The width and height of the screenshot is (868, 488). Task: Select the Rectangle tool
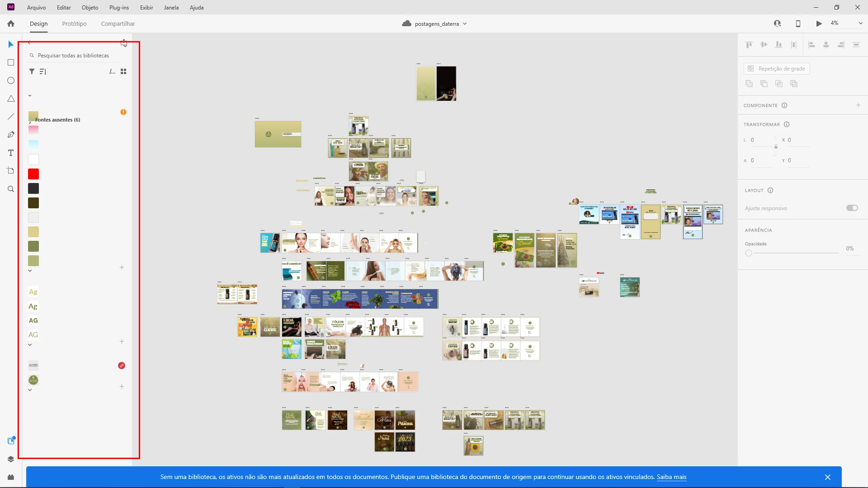11,62
